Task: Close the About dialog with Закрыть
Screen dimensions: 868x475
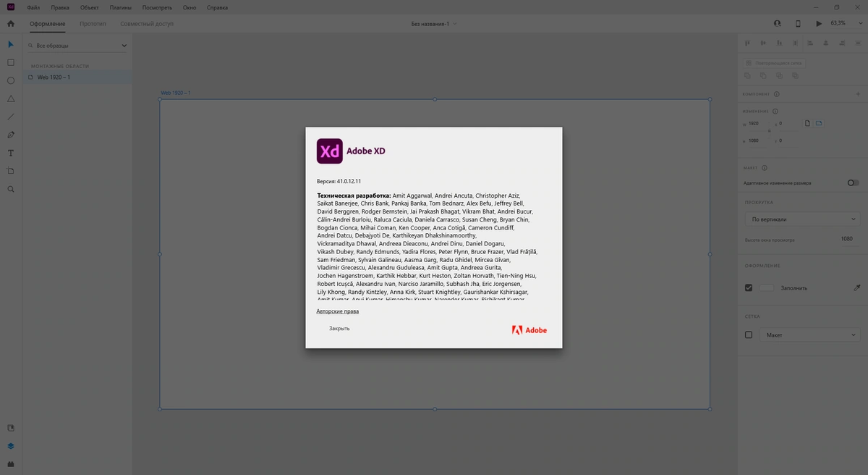Action: tap(339, 329)
